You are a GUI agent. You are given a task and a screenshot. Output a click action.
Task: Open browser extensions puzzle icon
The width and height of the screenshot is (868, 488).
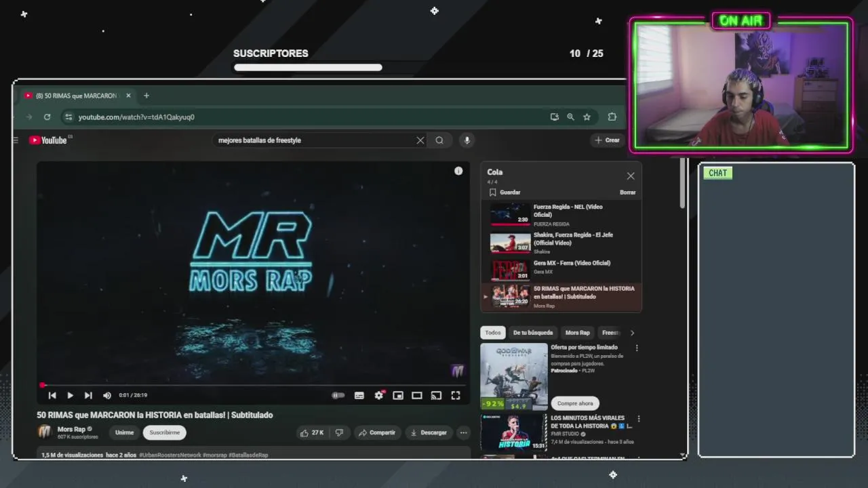point(612,117)
